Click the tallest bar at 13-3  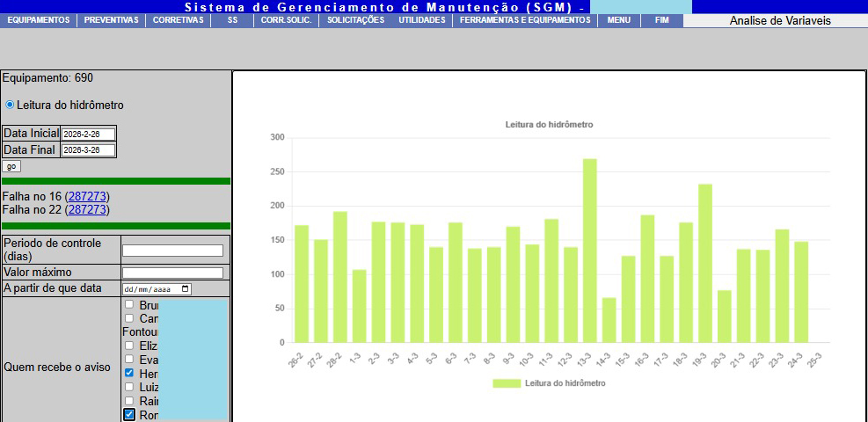point(589,251)
